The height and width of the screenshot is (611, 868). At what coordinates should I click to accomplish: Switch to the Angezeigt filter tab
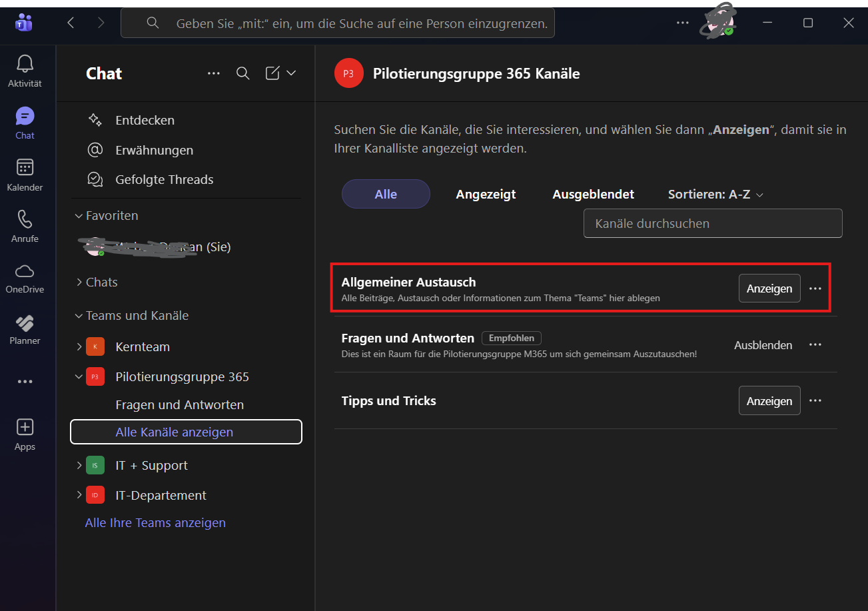(x=486, y=195)
